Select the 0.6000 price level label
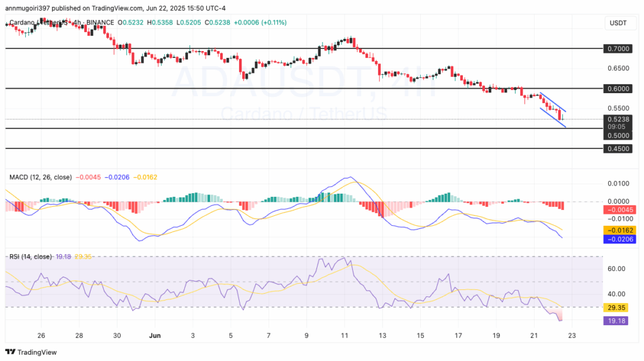 pyautogui.click(x=618, y=89)
